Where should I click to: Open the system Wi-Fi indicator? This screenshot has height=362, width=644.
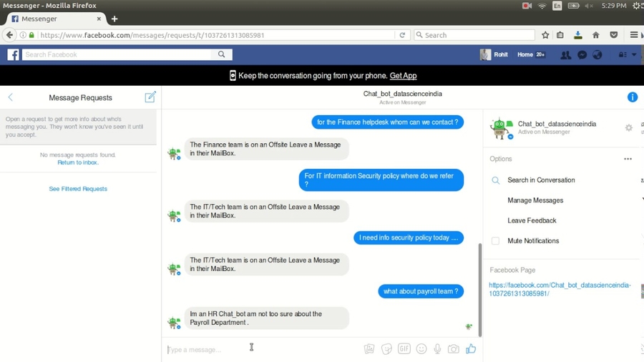(542, 6)
